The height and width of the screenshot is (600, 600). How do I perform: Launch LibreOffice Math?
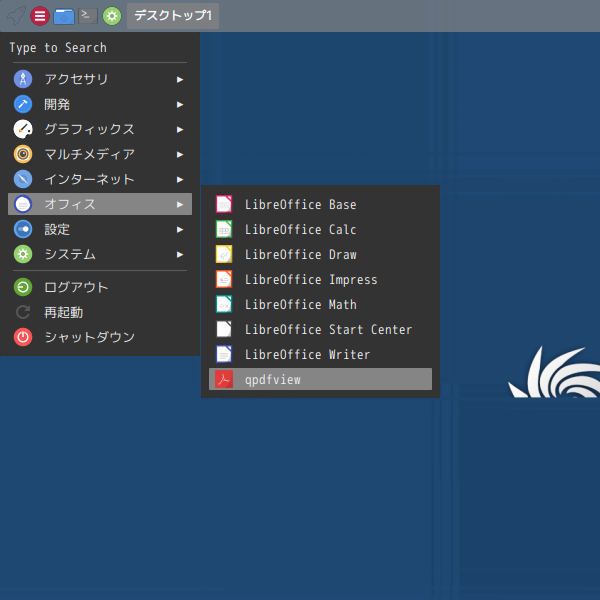320,304
